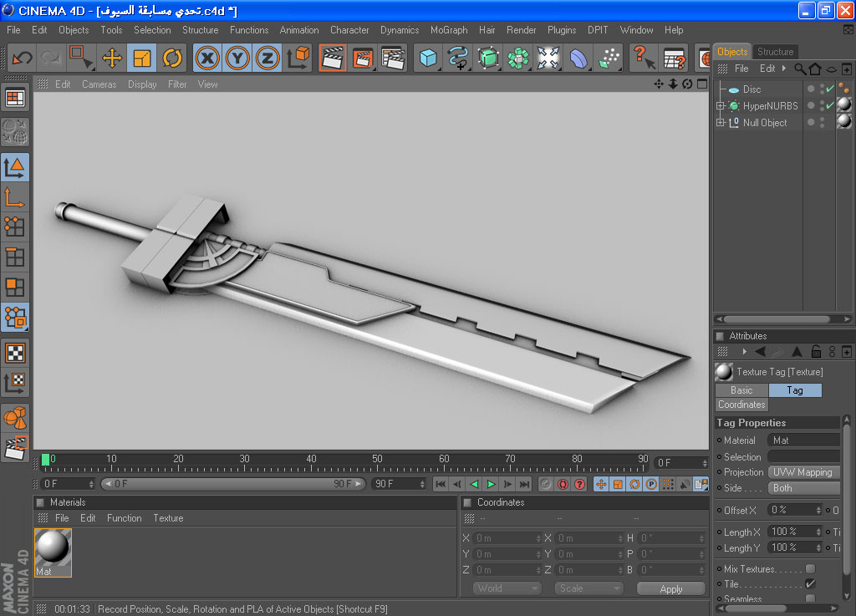Click the search magnifier in Objects manager

(800, 69)
